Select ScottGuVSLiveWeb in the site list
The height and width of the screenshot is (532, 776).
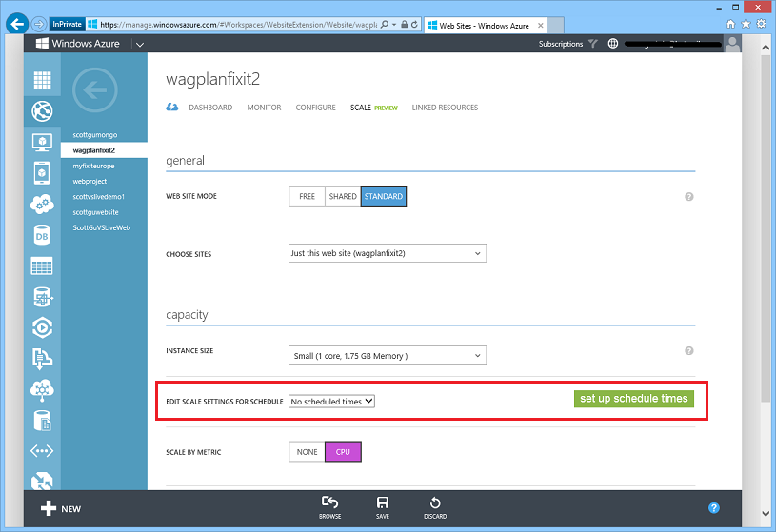click(102, 227)
